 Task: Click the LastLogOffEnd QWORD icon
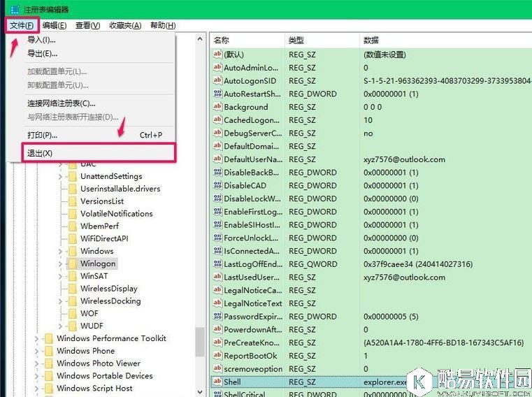click(x=217, y=264)
